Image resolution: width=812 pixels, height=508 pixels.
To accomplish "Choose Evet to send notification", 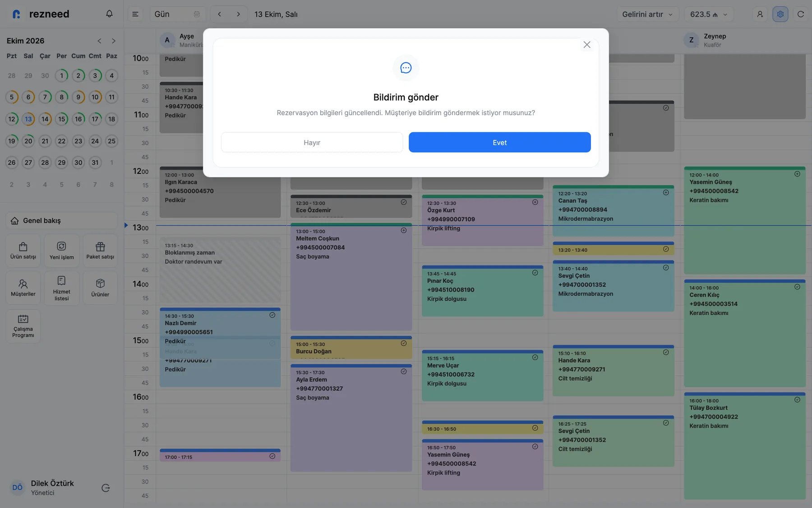I will (x=500, y=142).
